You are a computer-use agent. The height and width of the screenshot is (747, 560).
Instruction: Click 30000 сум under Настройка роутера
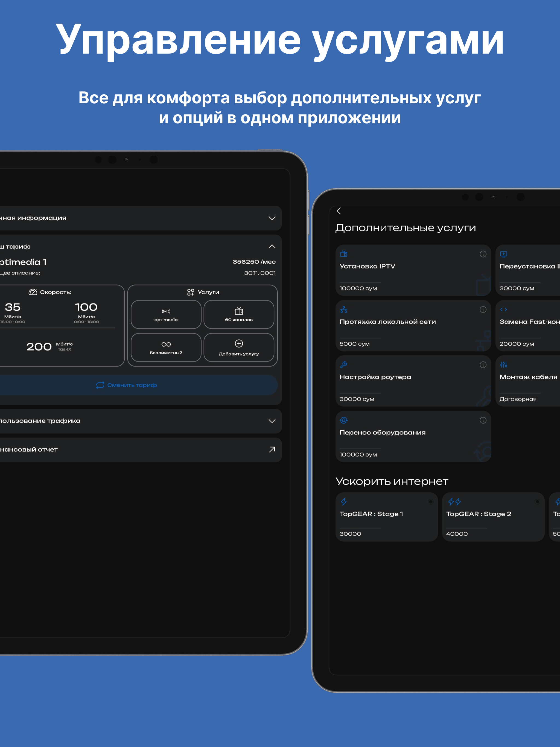pos(357,399)
